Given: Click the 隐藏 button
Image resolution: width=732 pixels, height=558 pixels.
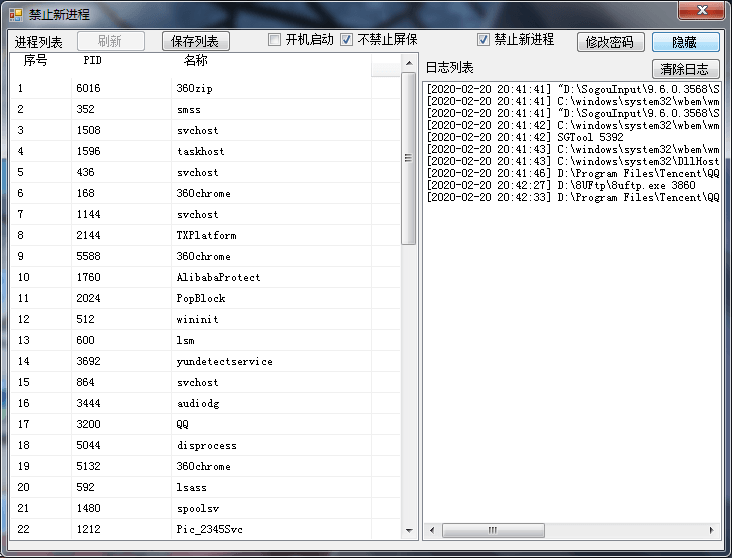Looking at the screenshot, I should click(685, 42).
